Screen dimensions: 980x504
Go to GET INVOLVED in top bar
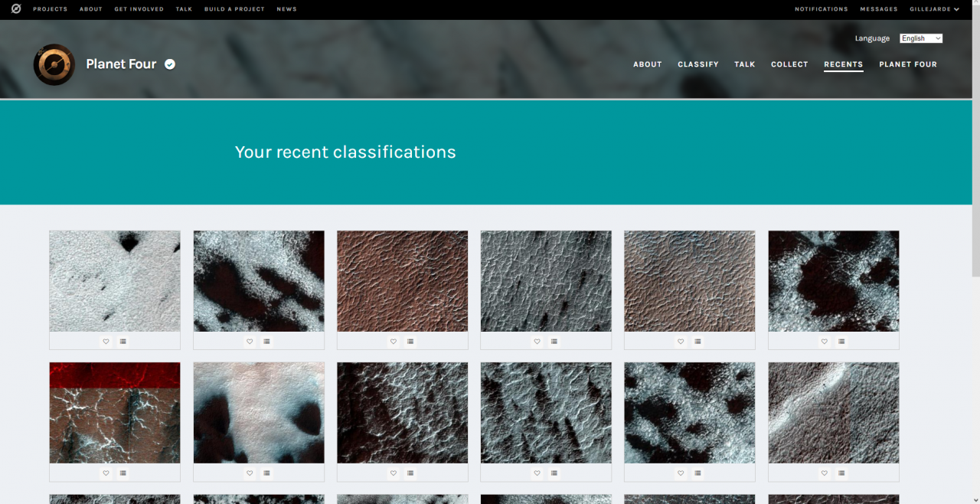139,9
